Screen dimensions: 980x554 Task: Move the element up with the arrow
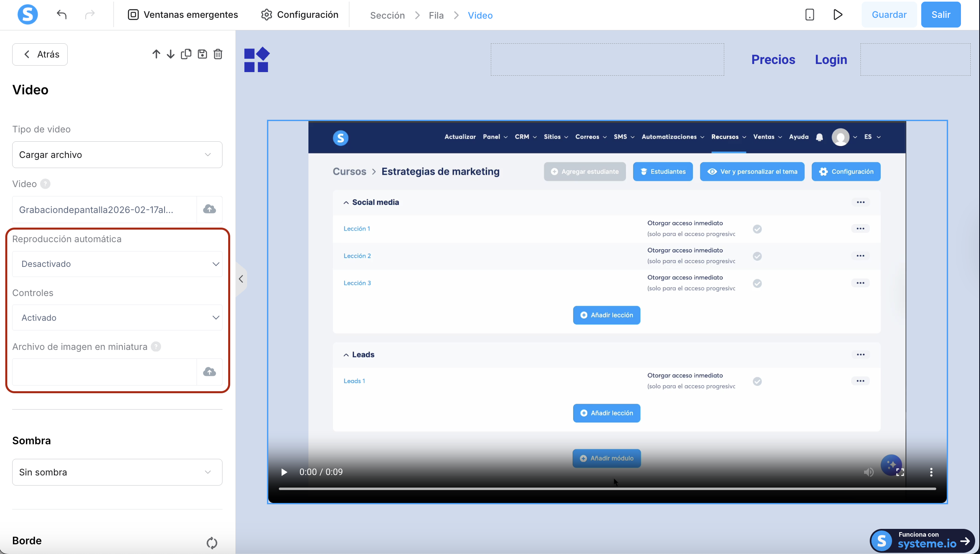coord(156,54)
